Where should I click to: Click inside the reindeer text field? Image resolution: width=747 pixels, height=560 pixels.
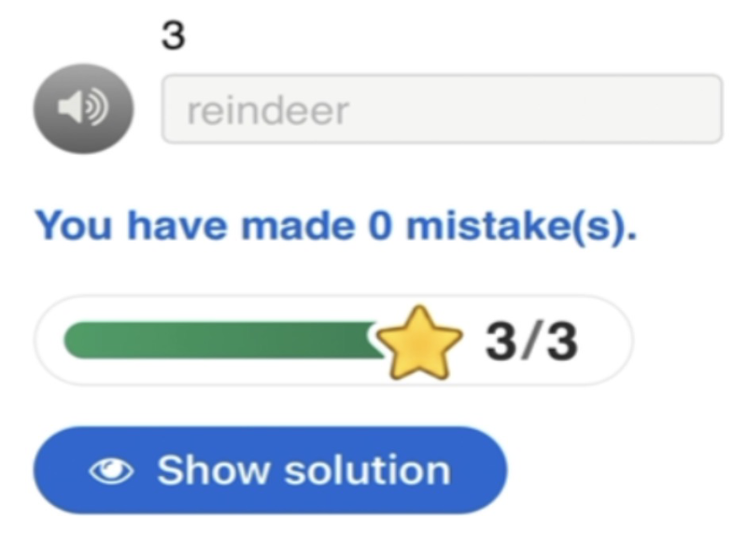click(441, 109)
